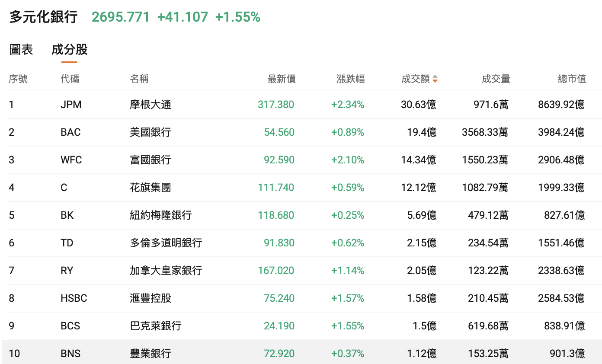The height and width of the screenshot is (364, 602).
Task: Open 紐約梅隆銀行 row
Action: (x=161, y=215)
